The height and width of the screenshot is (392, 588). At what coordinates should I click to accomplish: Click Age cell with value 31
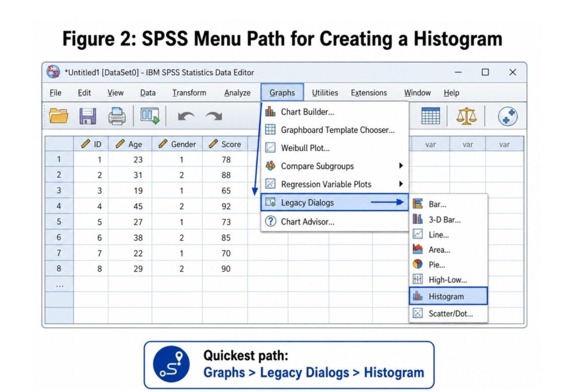130,175
